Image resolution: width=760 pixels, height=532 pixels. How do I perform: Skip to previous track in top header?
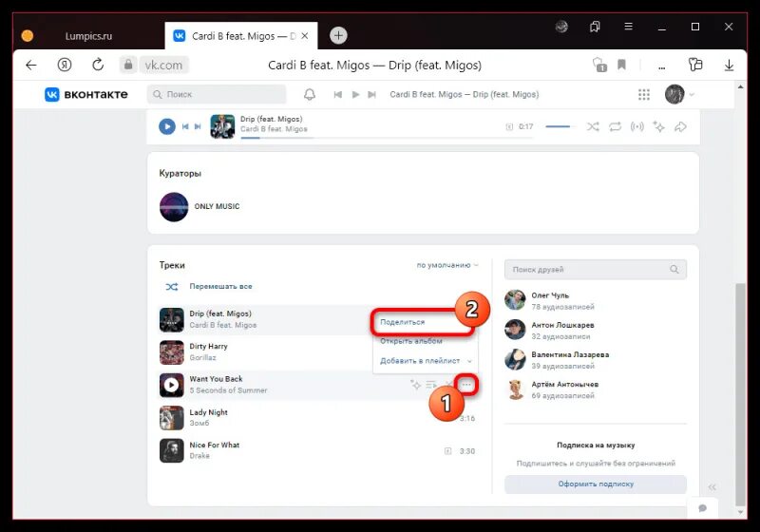pos(338,94)
